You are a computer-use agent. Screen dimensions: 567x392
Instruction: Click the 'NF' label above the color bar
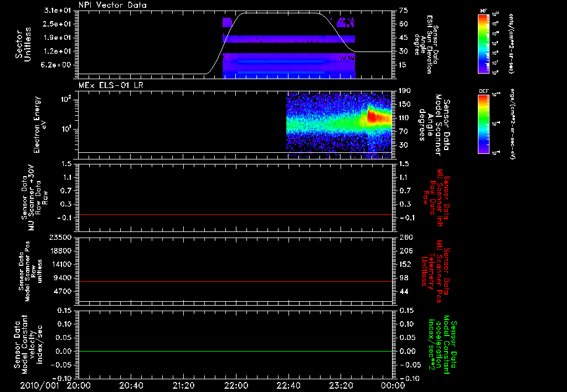tap(484, 11)
